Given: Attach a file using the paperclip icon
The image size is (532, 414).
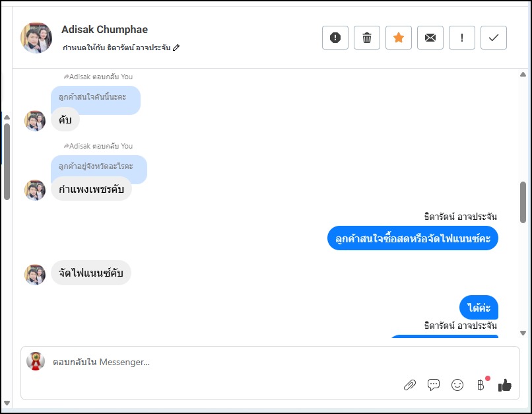Looking at the screenshot, I should coord(410,385).
